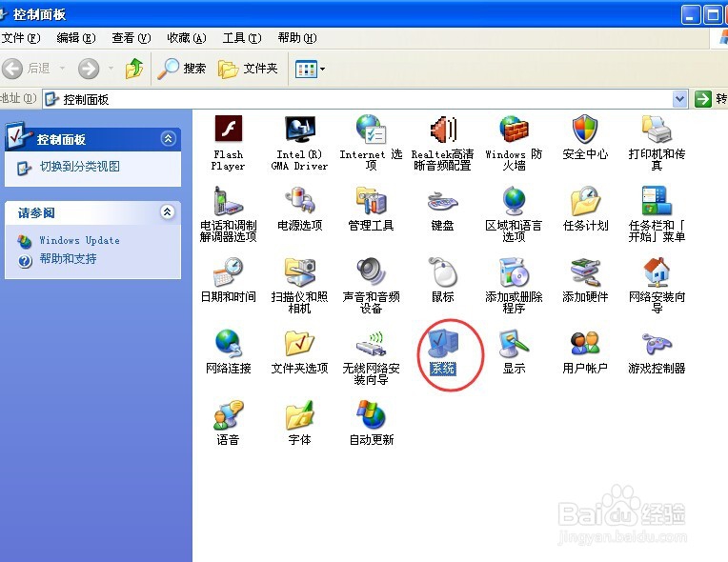The width and height of the screenshot is (728, 562).
Task: Open 语音 icon
Action: pos(228,416)
